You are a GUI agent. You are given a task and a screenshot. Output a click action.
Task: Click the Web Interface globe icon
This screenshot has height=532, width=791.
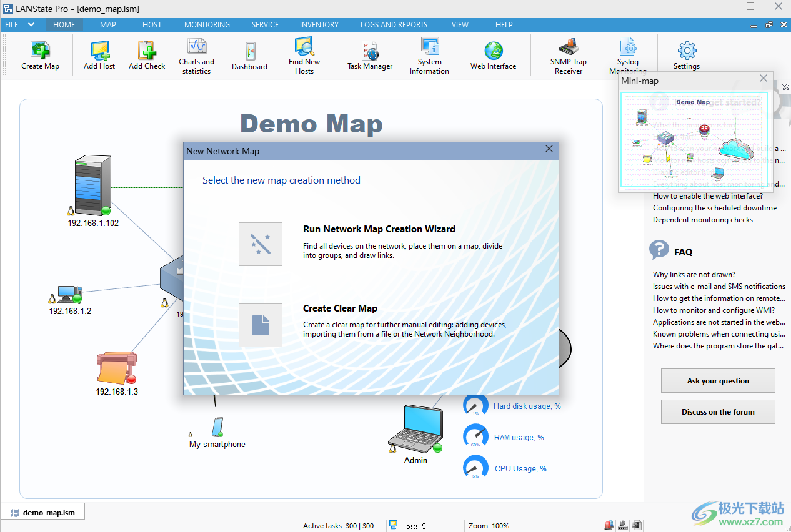(x=493, y=56)
